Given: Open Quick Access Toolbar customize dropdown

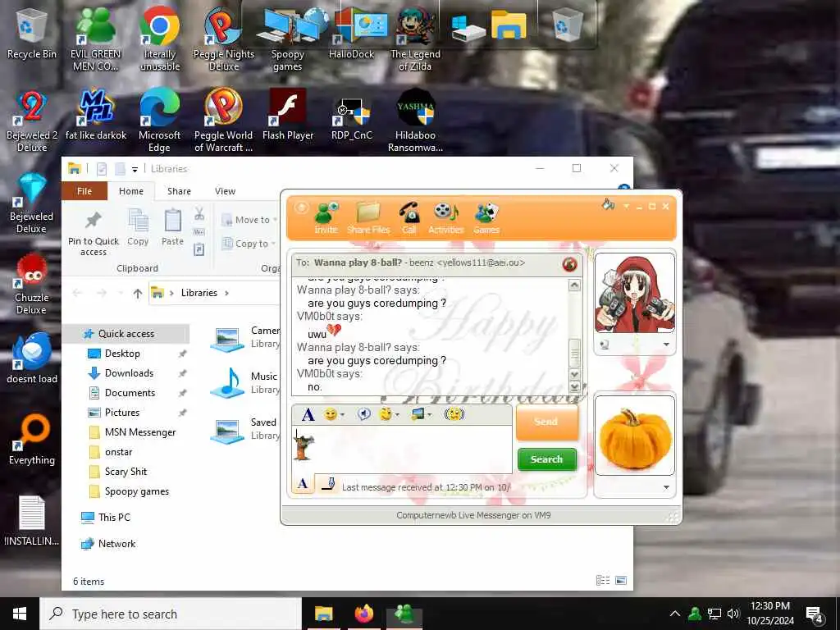Looking at the screenshot, I should 135,169.
